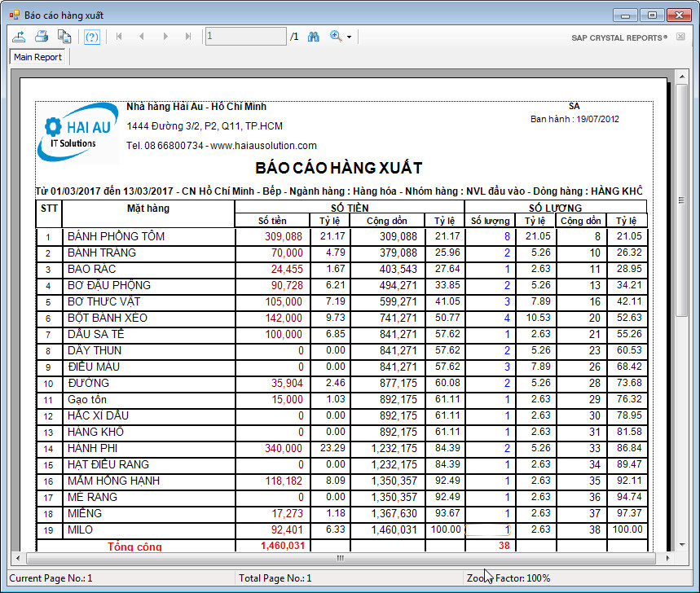The image size is (700, 593).
Task: Click the MÈ RANG item name
Action: tap(92, 498)
